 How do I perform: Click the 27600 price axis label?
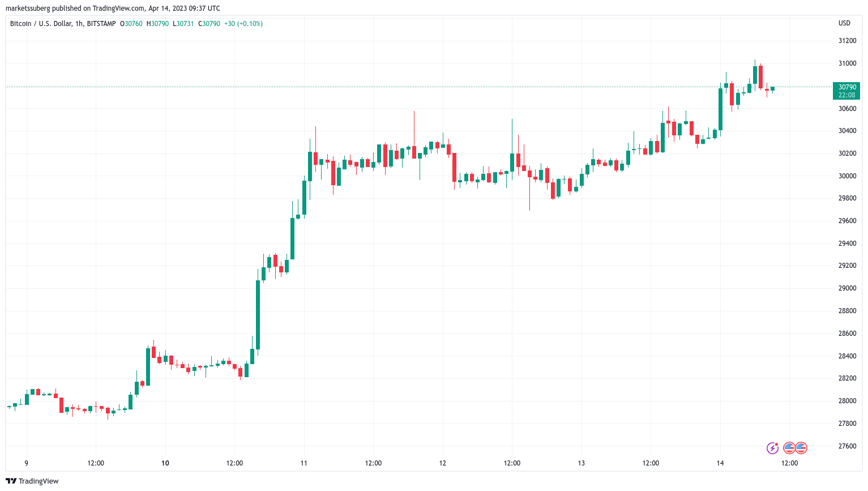coord(847,446)
